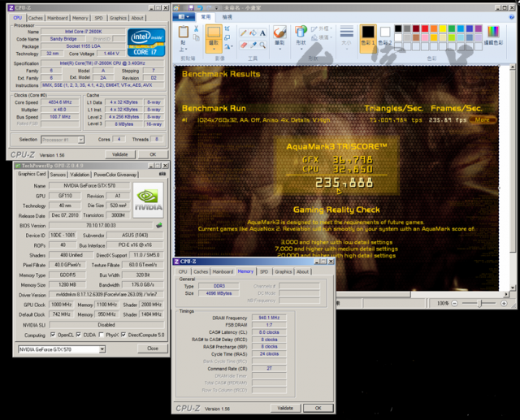Viewport: 520px width, 420px height.
Task: Pick the red color swatch in Paint
Action: tap(425, 29)
